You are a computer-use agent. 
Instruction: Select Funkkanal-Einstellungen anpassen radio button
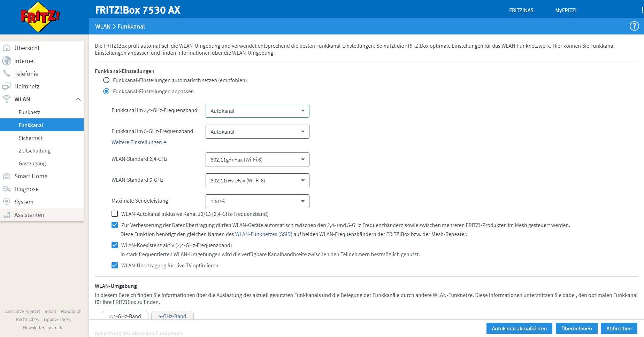click(x=106, y=92)
